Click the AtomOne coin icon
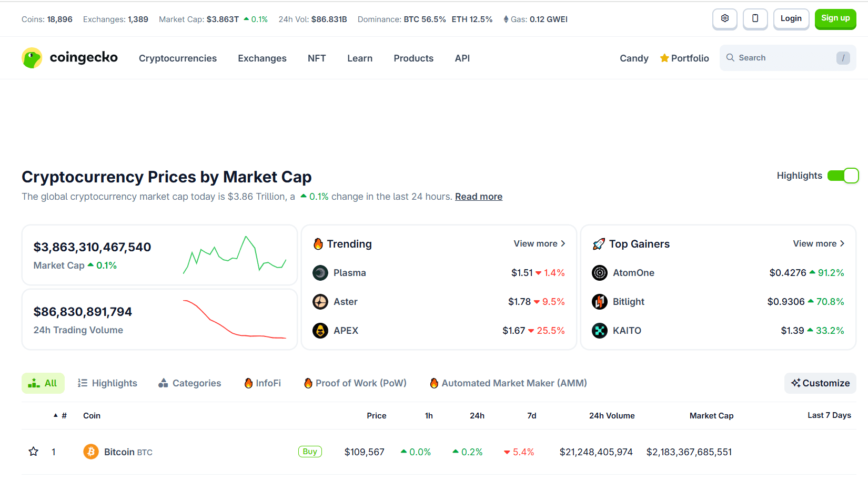This screenshot has width=868, height=481. [600, 273]
